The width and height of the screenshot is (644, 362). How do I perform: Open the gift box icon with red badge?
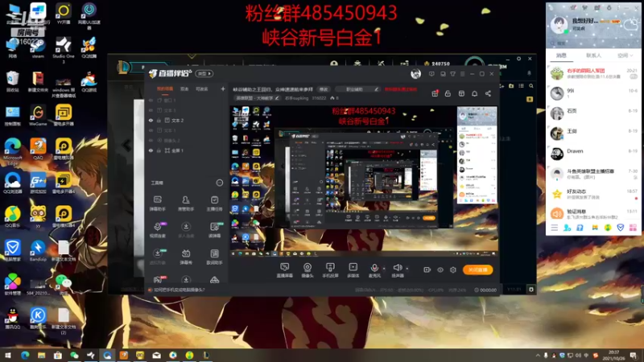435,93
